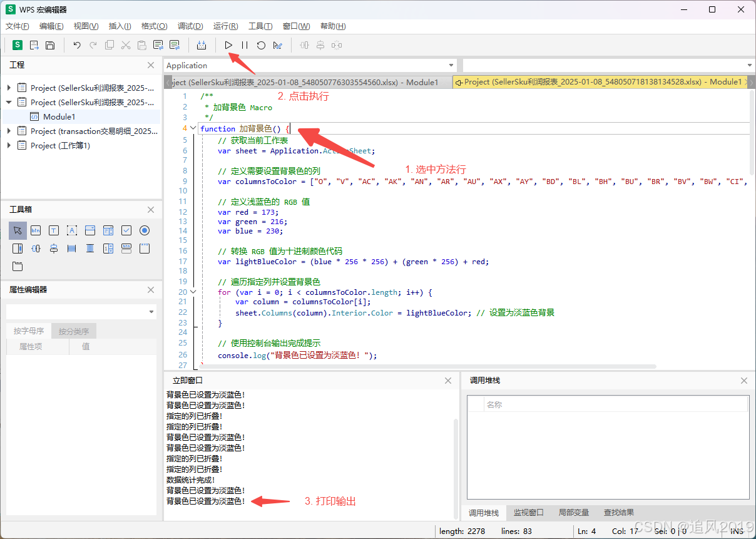756x539 pixels.
Task: Run the macro with the play button
Action: point(228,45)
